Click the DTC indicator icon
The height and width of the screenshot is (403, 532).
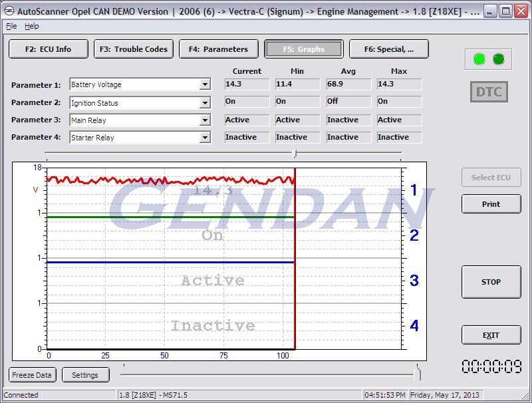[489, 92]
